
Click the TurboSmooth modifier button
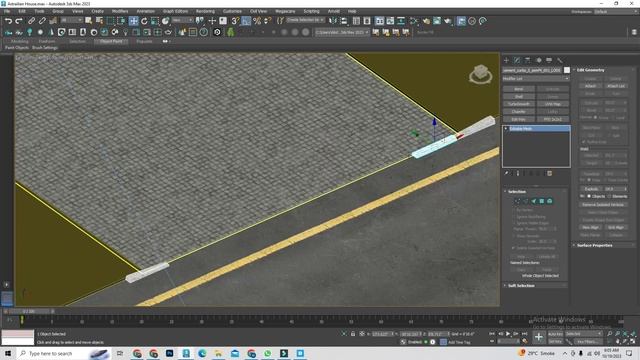tap(519, 104)
